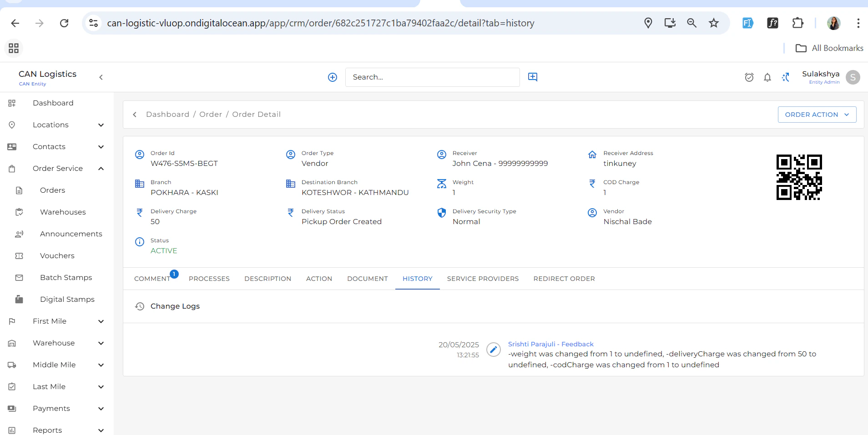Click Srishti Parajuli - Feedback link
Image resolution: width=868 pixels, height=435 pixels.
click(550, 344)
